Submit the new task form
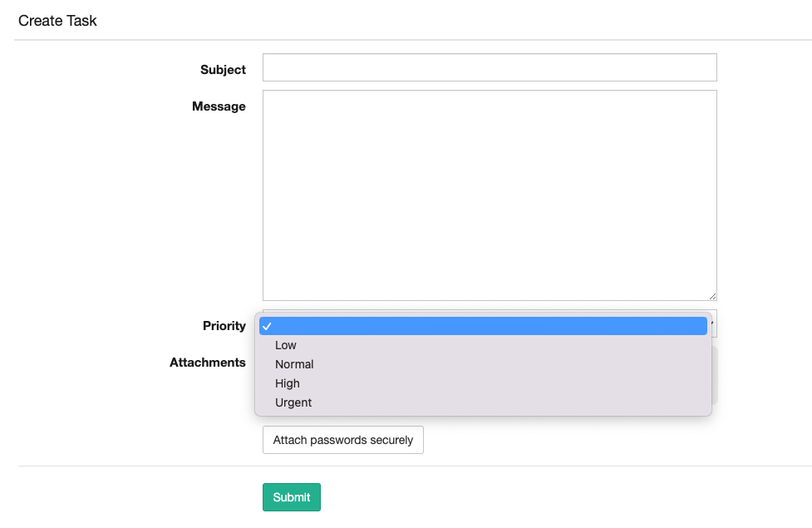This screenshot has width=812, height=528. tap(292, 497)
